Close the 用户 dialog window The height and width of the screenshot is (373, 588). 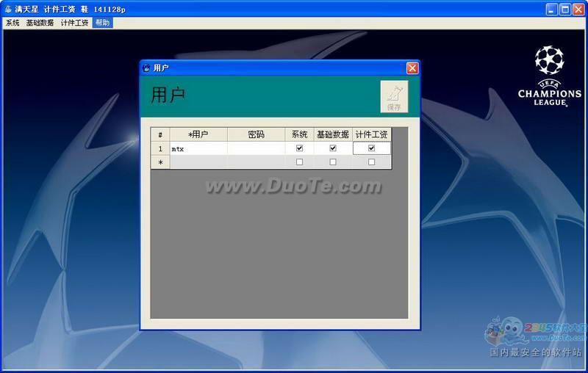pos(412,68)
